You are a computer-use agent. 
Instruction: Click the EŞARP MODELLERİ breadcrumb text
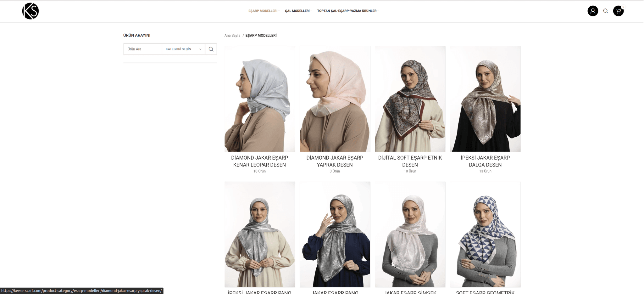pos(261,36)
